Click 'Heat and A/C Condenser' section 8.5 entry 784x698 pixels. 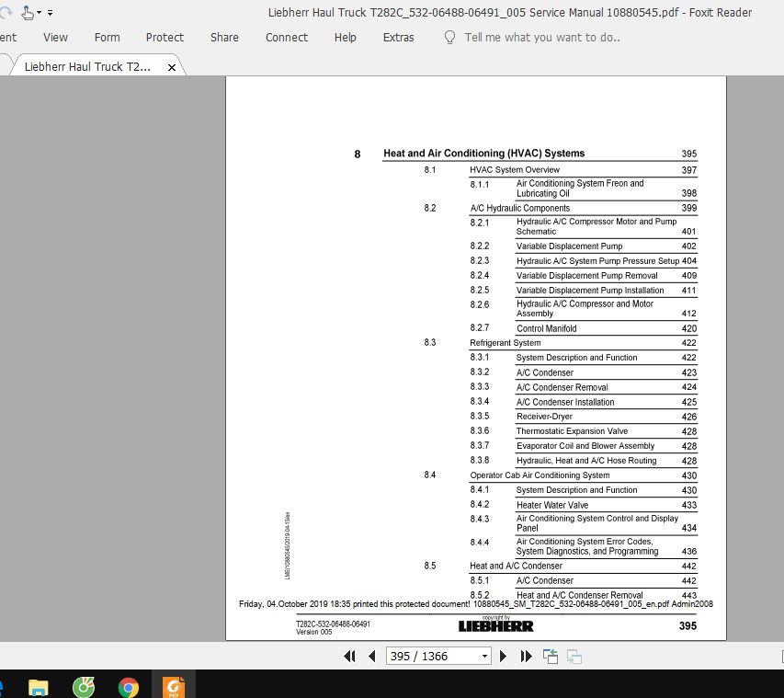coord(516,566)
